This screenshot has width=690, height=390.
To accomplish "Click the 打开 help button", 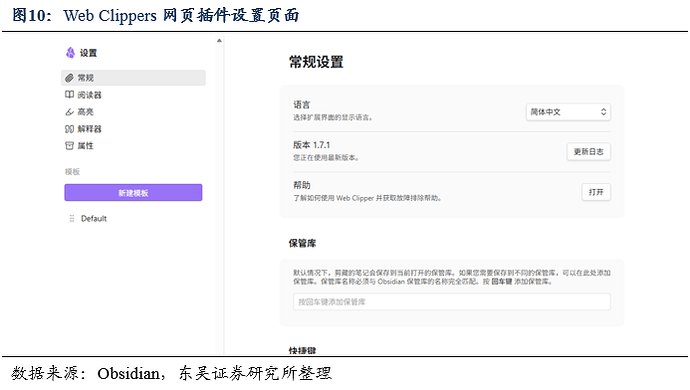I will pyautogui.click(x=596, y=192).
